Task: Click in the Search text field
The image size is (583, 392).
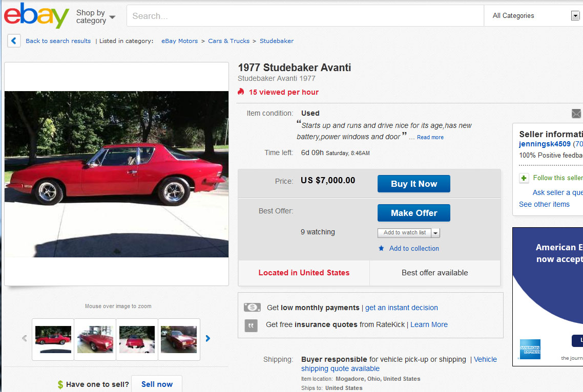Action: (x=305, y=16)
